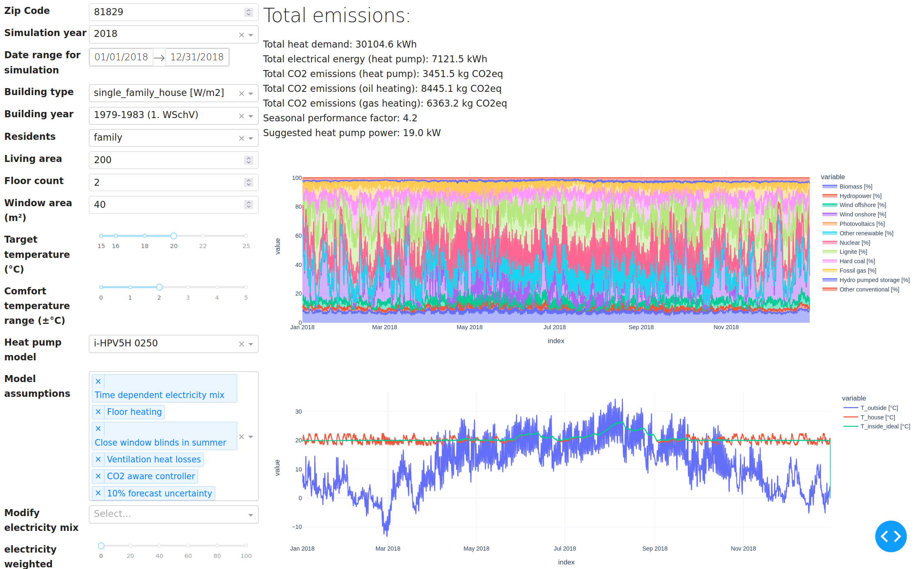Expand the Building year dropdown arrow
This screenshot has width=924, height=569.
tap(251, 116)
